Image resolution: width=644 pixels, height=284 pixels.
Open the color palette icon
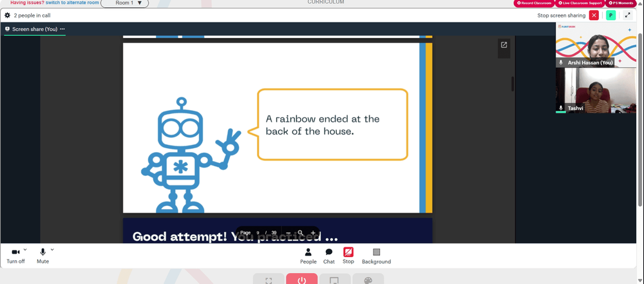point(368,280)
